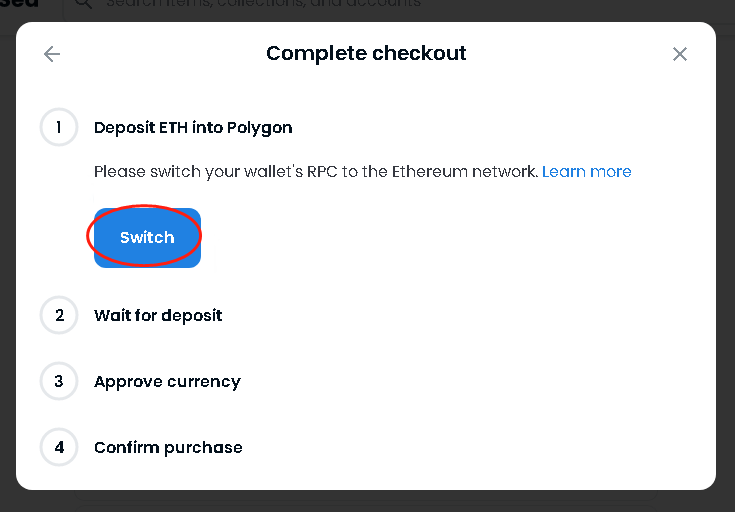Click the OpenSea logo text

pyautogui.click(x=20, y=5)
